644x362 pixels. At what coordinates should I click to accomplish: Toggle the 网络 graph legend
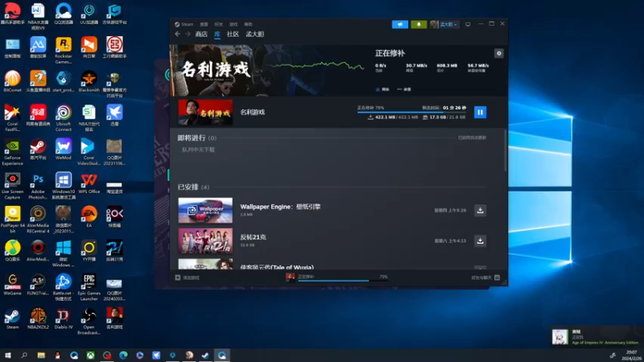[x=382, y=89]
